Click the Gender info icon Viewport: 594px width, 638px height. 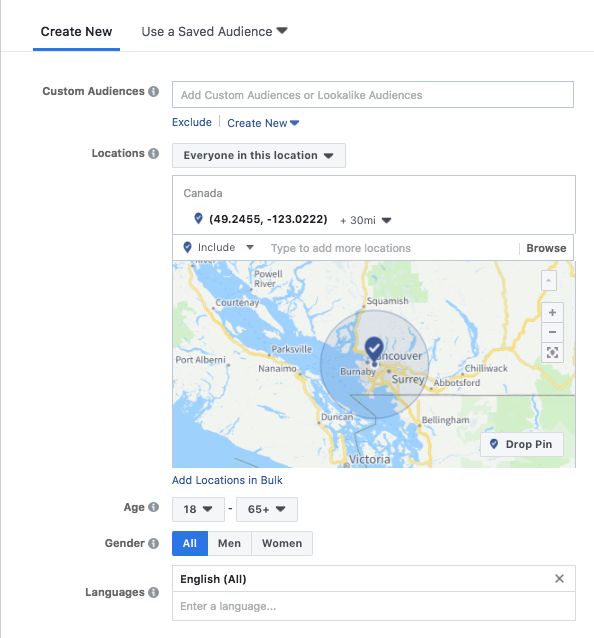[153, 543]
